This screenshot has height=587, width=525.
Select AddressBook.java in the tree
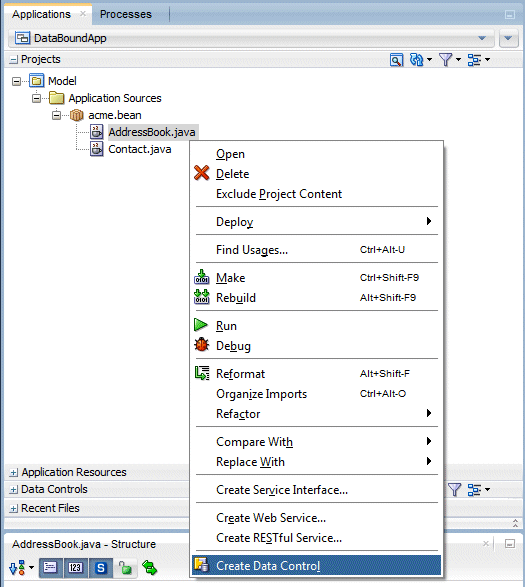click(152, 132)
